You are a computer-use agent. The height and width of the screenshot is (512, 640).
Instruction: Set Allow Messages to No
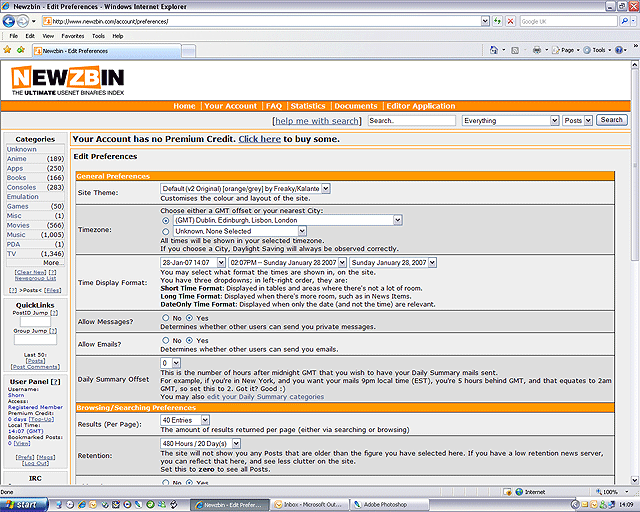pos(165,318)
